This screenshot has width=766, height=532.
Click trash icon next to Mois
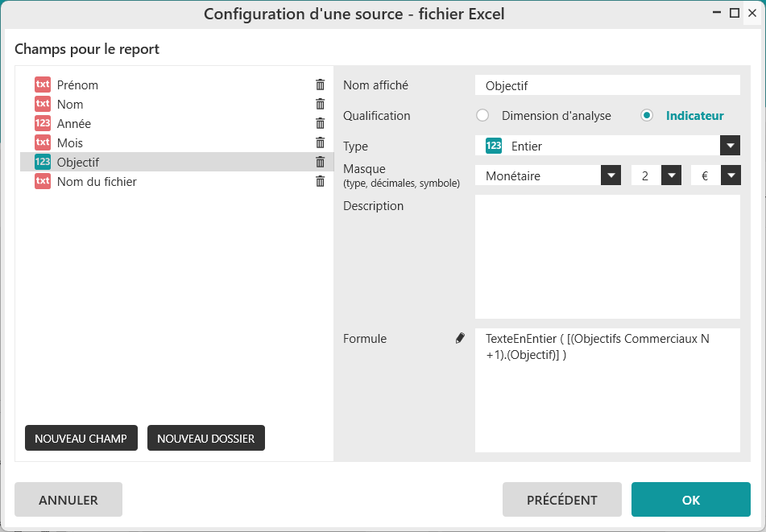click(x=320, y=142)
